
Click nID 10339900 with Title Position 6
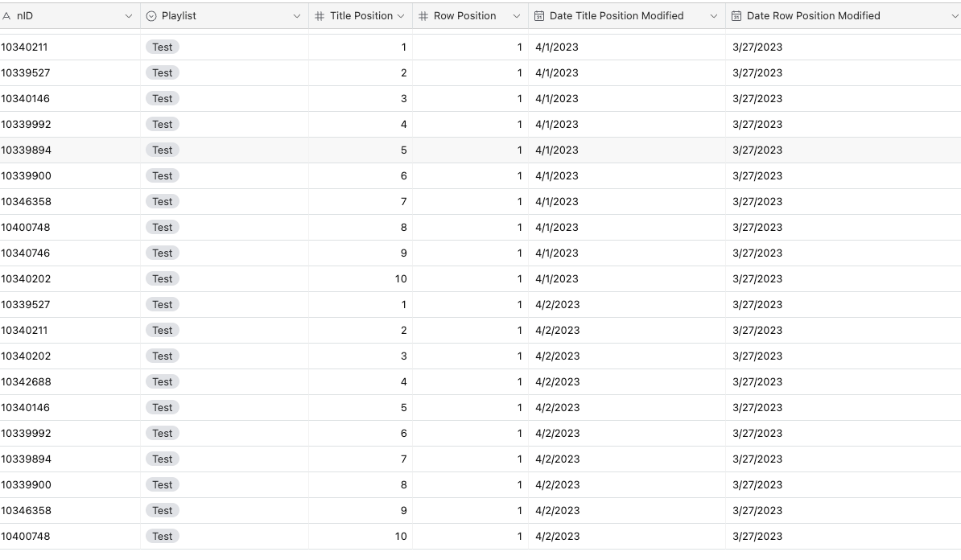pyautogui.click(x=27, y=176)
